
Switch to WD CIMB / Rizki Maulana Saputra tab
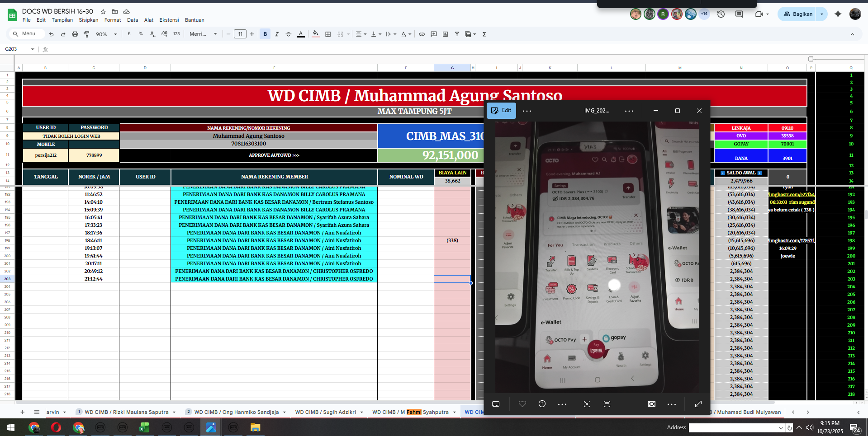click(126, 412)
